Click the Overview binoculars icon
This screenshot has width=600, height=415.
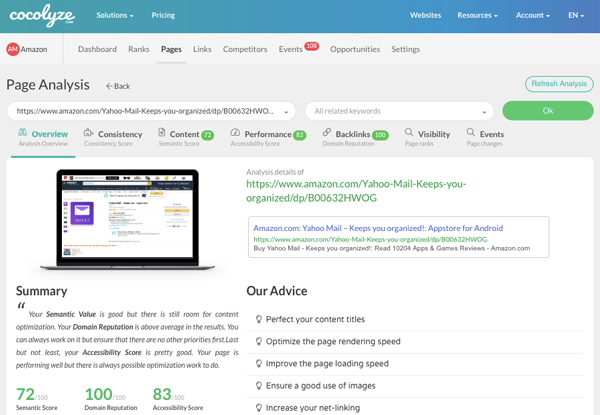tap(23, 133)
